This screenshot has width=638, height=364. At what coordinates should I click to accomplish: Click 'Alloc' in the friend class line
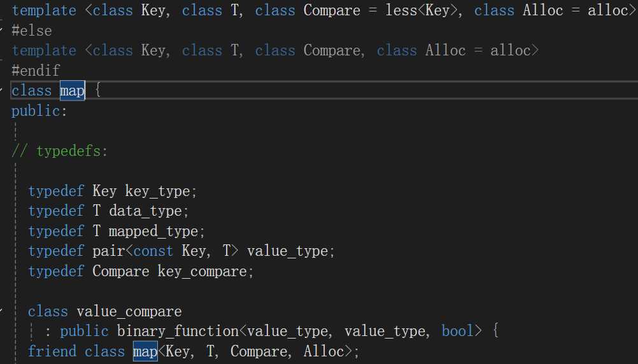(x=324, y=351)
